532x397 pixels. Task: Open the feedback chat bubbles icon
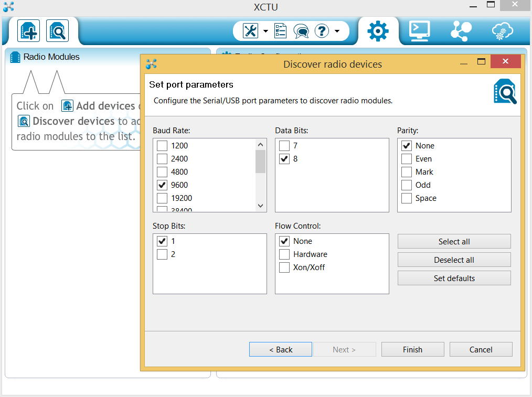(301, 31)
